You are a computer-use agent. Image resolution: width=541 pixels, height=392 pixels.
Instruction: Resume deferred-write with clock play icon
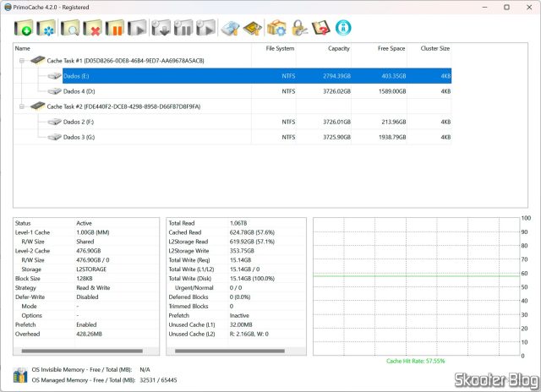tap(205, 28)
